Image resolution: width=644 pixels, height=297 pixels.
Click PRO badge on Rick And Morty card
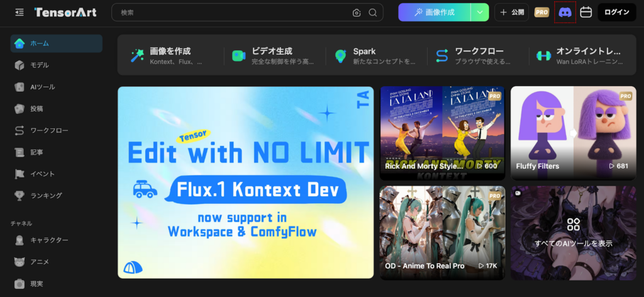pos(495,96)
